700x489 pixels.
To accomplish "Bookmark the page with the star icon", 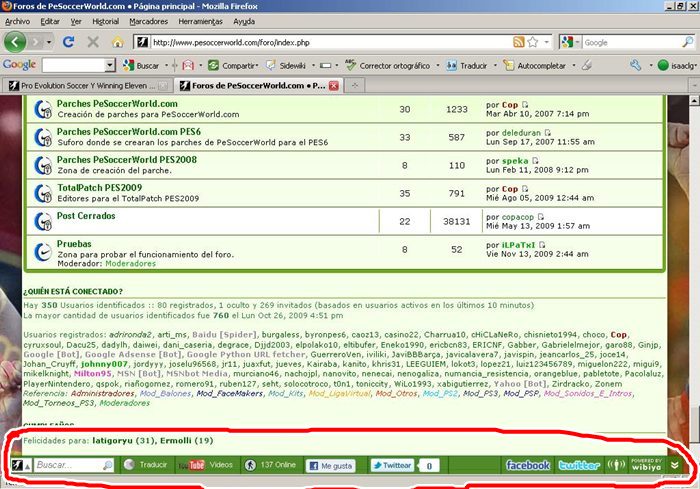I will tap(533, 42).
